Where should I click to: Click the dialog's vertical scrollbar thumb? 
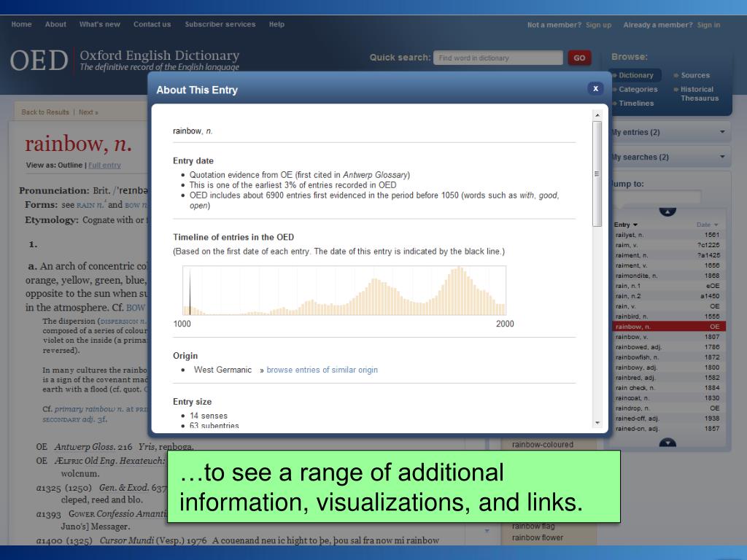(x=597, y=174)
